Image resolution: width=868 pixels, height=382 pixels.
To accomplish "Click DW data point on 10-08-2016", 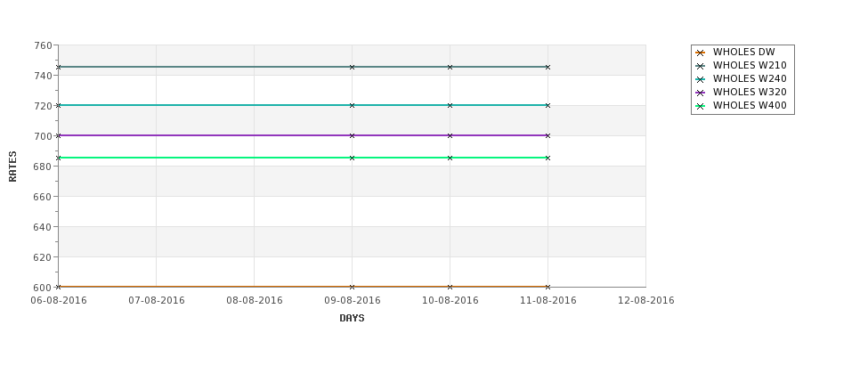I will click(450, 287).
